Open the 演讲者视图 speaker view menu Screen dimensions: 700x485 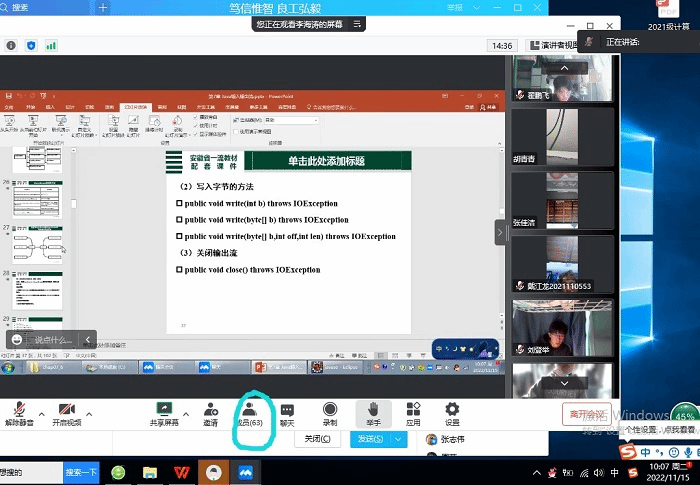click(x=552, y=45)
